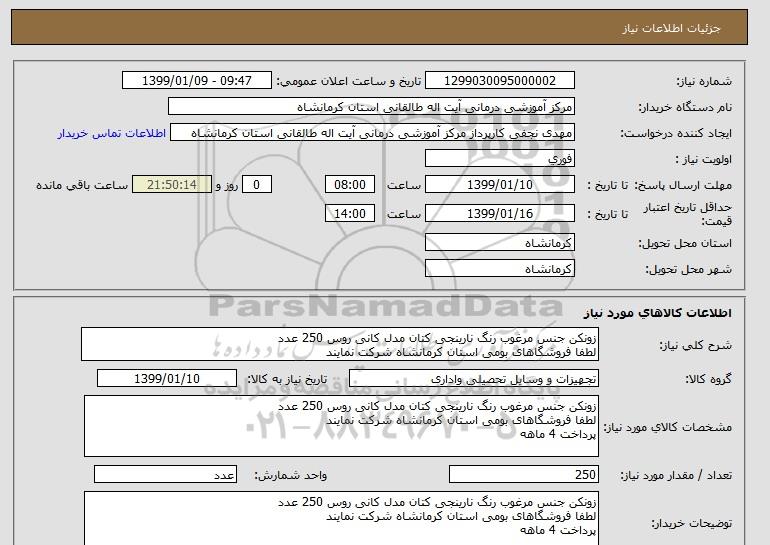Image resolution: width=770 pixels, height=545 pixels.
Task: Click the label شرح کلی نیاز
Action: (695, 346)
